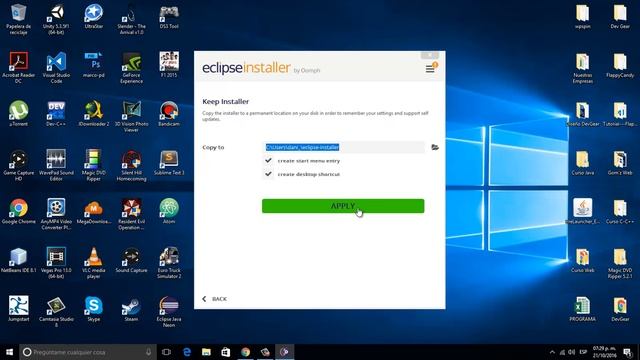
Task: Select Eclipse Java Neon desktop icon
Action: 169,311
